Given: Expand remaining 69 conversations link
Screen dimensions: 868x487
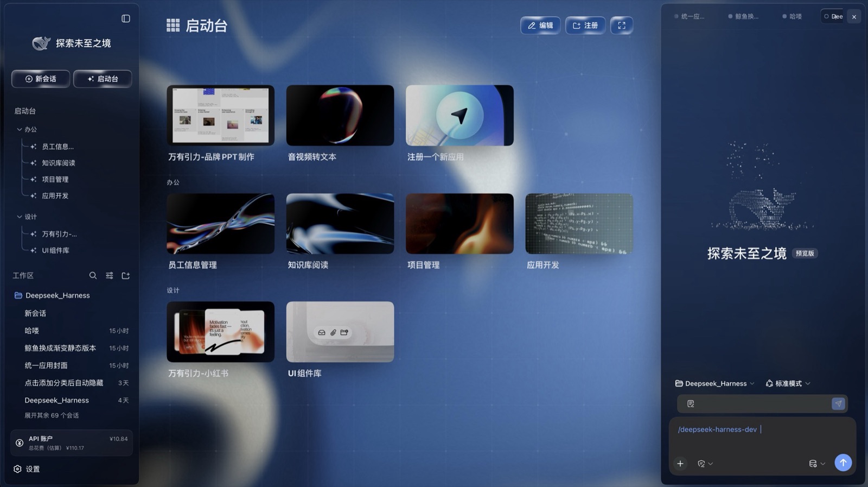Looking at the screenshot, I should coord(52,415).
